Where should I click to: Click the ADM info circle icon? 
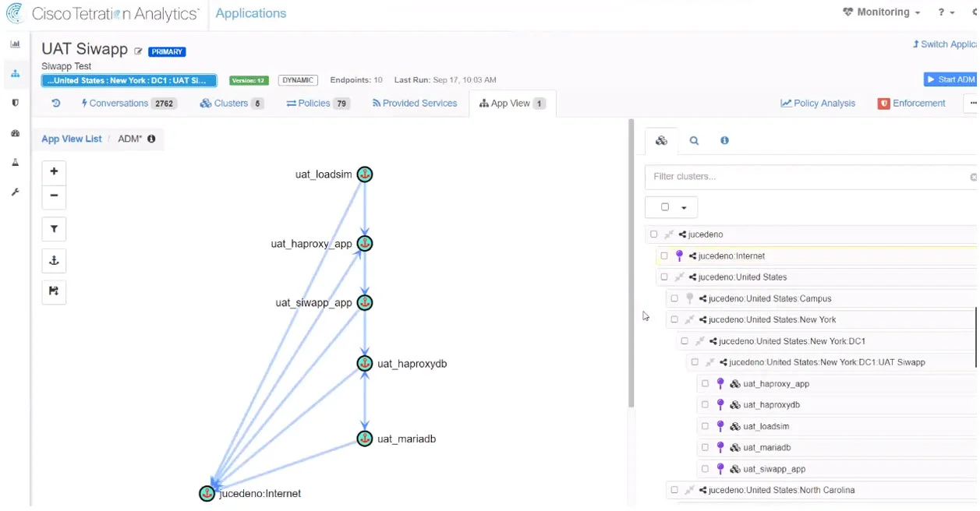click(151, 139)
